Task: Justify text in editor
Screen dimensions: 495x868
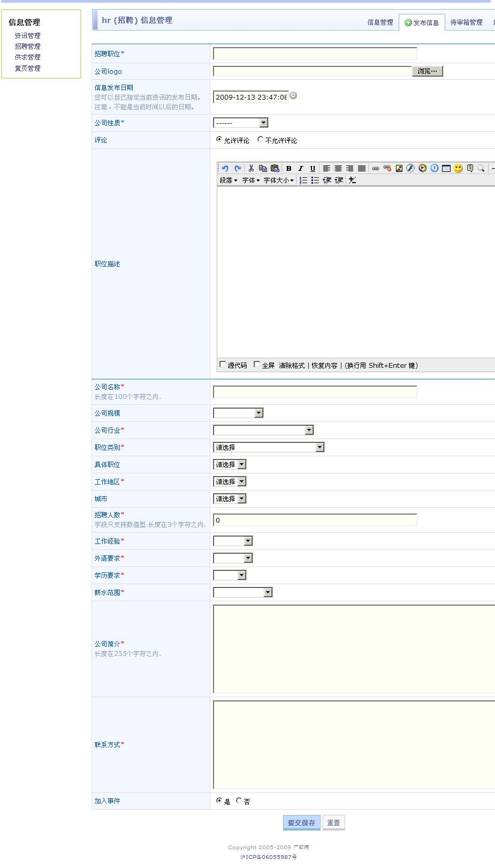Action: [x=362, y=168]
